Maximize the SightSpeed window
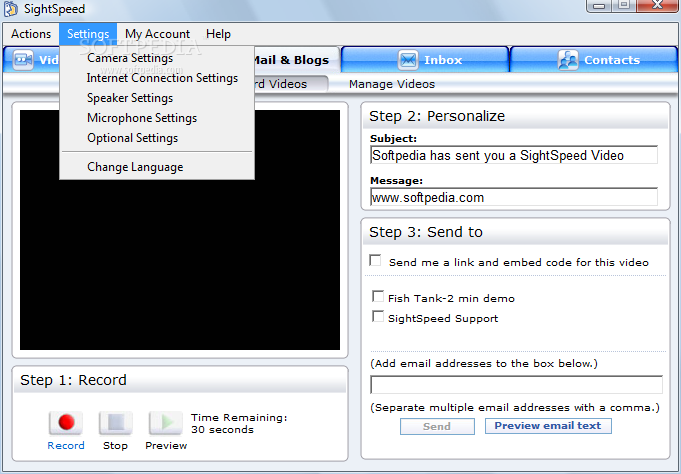Viewport: 681px width, 474px height. 624,5
